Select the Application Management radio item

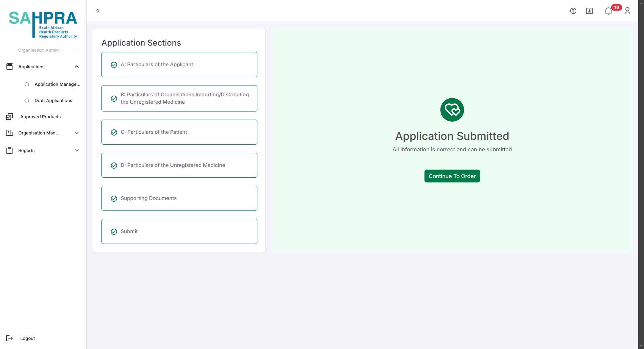[27, 84]
